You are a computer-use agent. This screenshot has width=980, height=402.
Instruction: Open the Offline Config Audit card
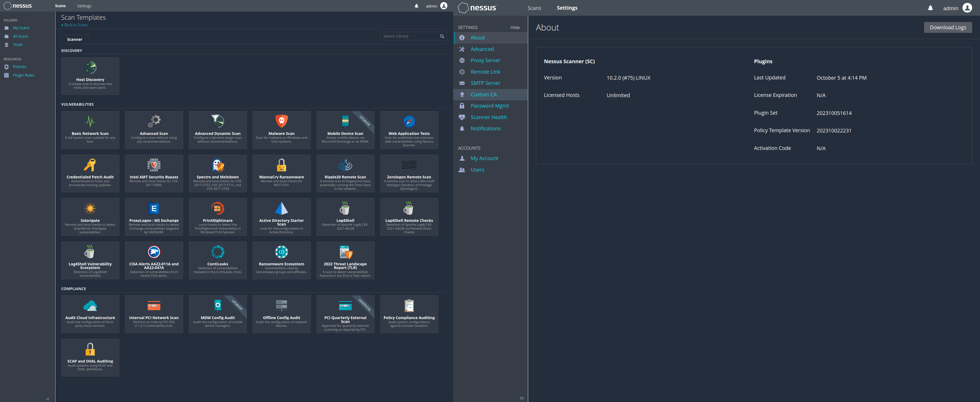pos(281,314)
